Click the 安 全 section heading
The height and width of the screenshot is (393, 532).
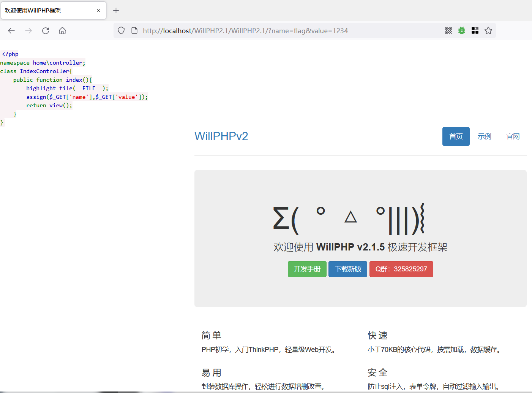tap(378, 372)
